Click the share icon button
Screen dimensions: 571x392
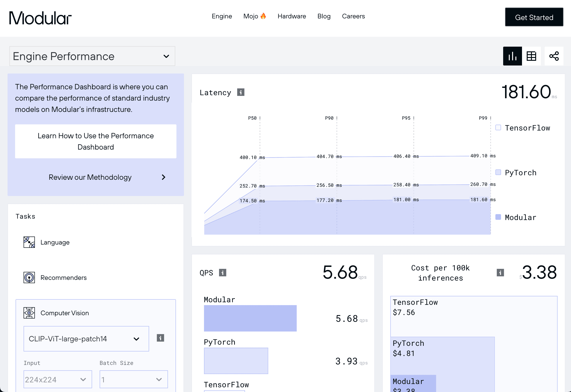coord(554,56)
